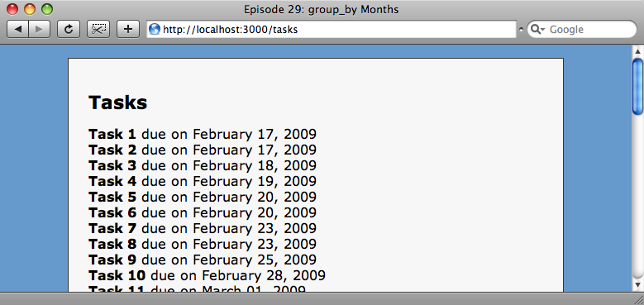Open the web clip scissors tool
The height and width of the screenshot is (305, 644).
pyautogui.click(x=98, y=29)
